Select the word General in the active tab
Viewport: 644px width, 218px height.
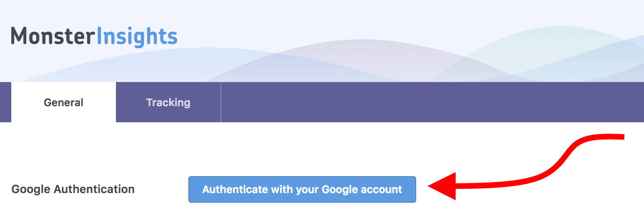[64, 103]
